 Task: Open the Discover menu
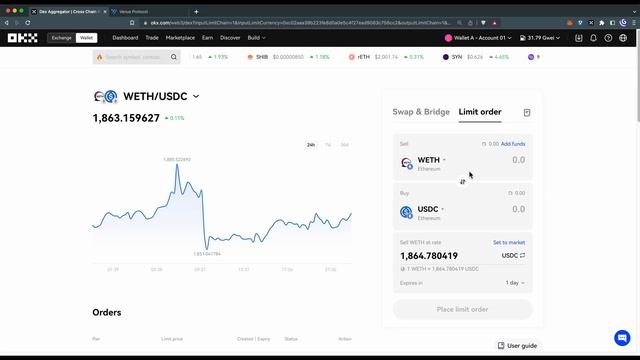pyautogui.click(x=230, y=38)
